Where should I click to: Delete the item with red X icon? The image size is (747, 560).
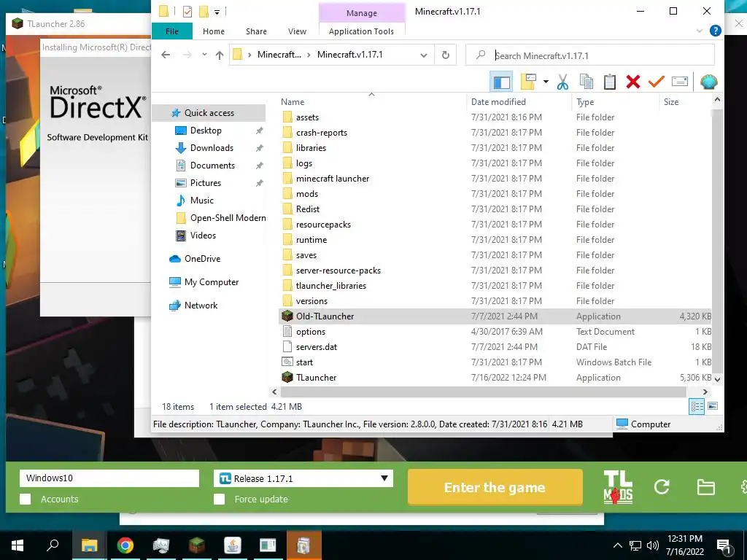tap(633, 82)
